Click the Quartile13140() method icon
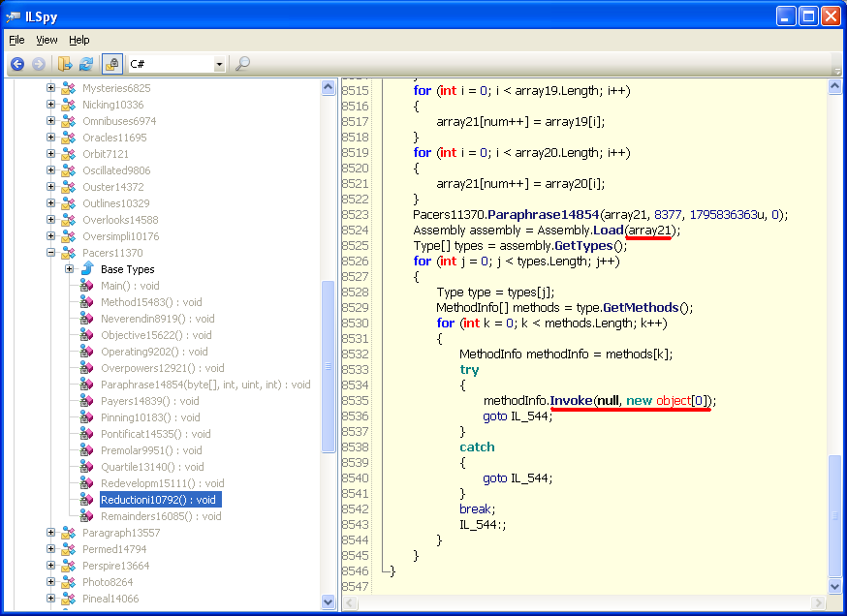The image size is (847, 616). click(x=87, y=467)
